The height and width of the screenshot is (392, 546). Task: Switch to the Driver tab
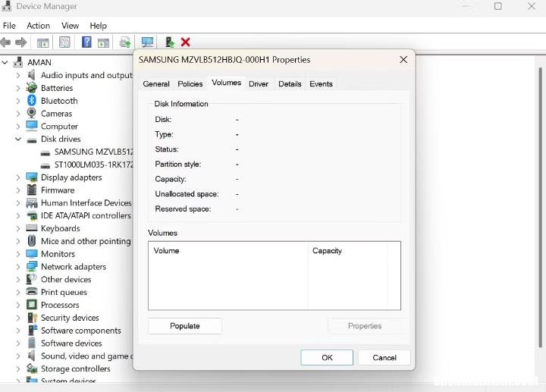coord(259,84)
